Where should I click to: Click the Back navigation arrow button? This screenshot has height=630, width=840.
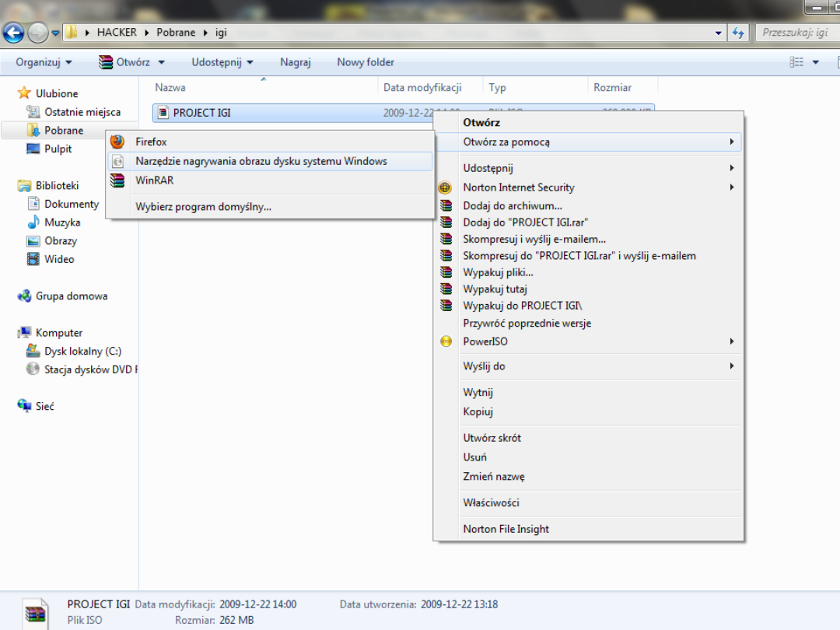point(13,33)
